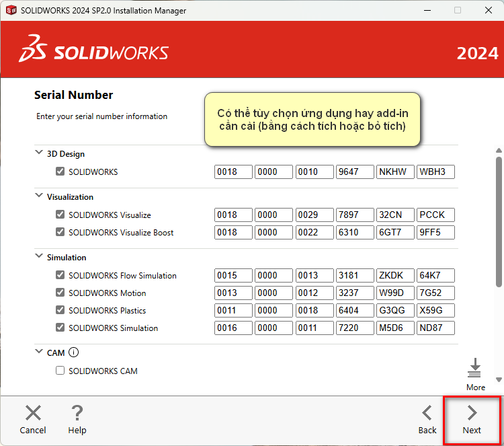This screenshot has width=504, height=446.
Task: Cancel the installation
Action: (x=33, y=420)
